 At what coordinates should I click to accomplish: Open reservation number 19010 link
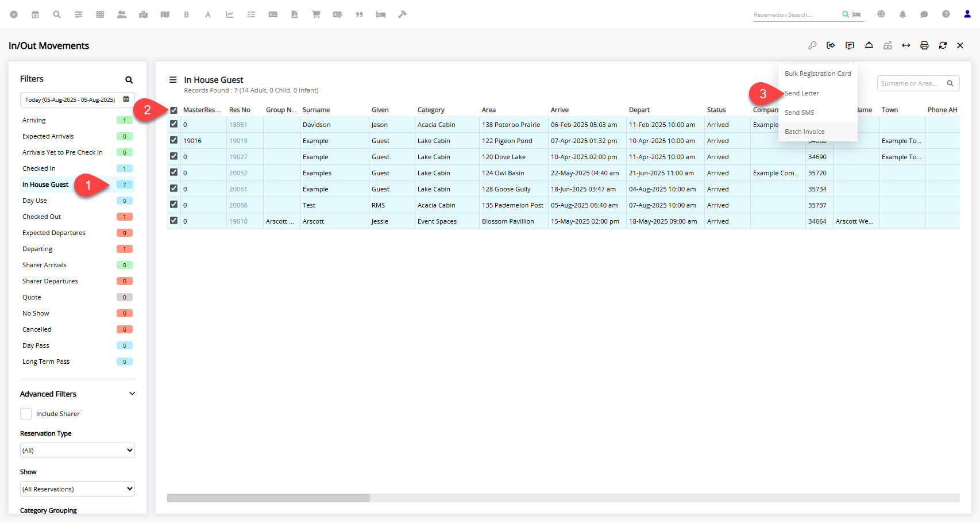pos(238,221)
